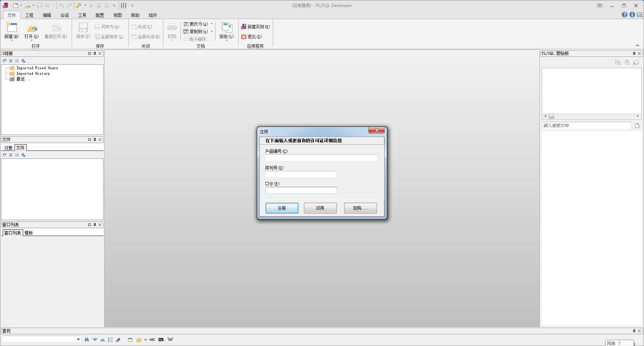Toggle the highlighted Ab whole-word option
Viewport: 644px width, 346px height.
[161, 340]
